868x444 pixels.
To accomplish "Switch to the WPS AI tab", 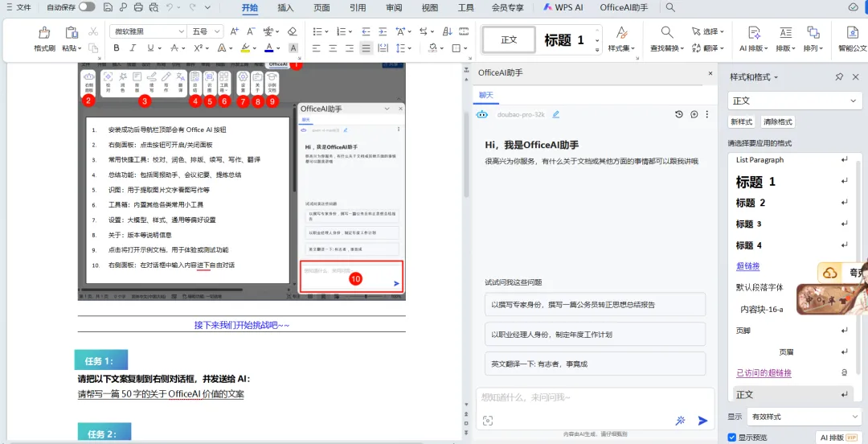I will (562, 8).
